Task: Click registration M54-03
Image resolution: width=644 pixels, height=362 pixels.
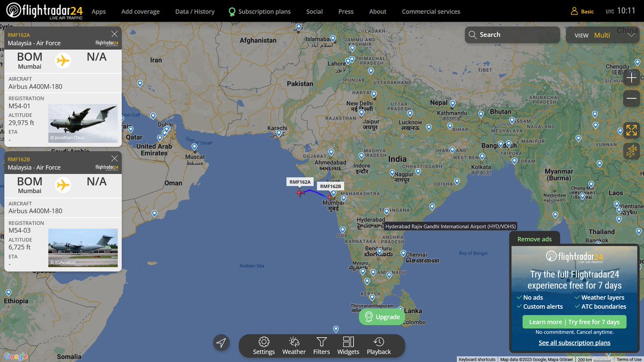Action: coord(20,231)
